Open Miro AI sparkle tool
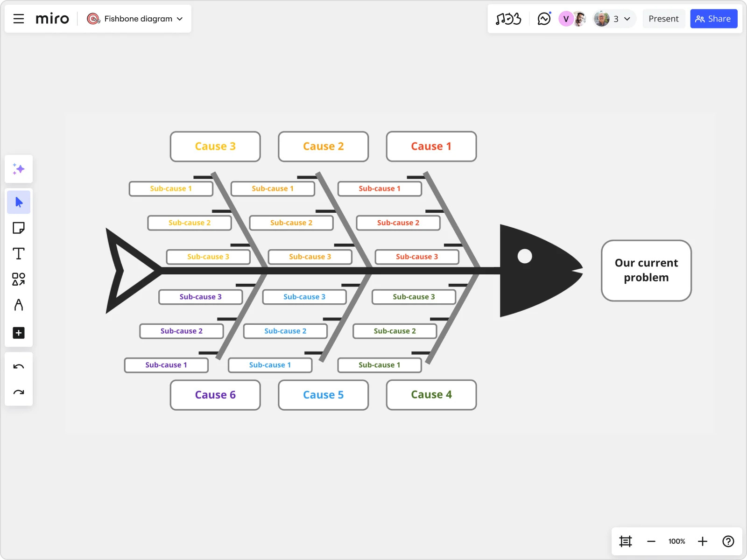The height and width of the screenshot is (560, 747). pyautogui.click(x=19, y=169)
